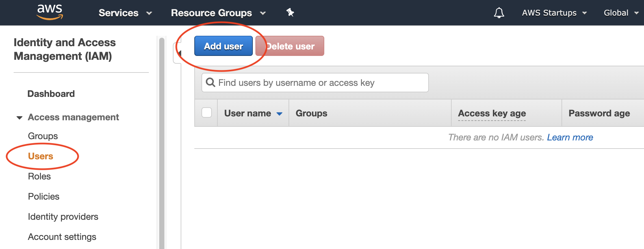The width and height of the screenshot is (644, 249).
Task: Open Policies in the sidebar
Action: pos(44,197)
